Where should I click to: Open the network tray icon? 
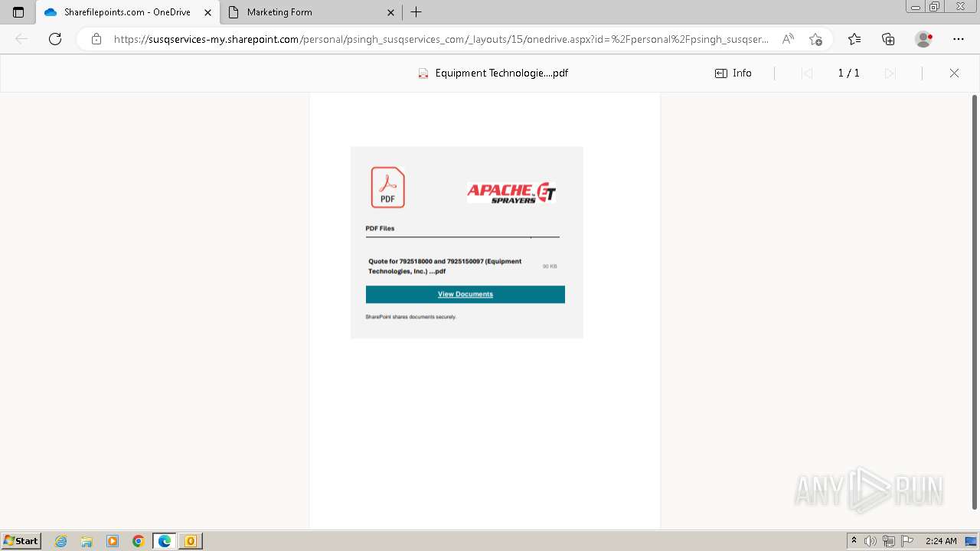pos(889,541)
